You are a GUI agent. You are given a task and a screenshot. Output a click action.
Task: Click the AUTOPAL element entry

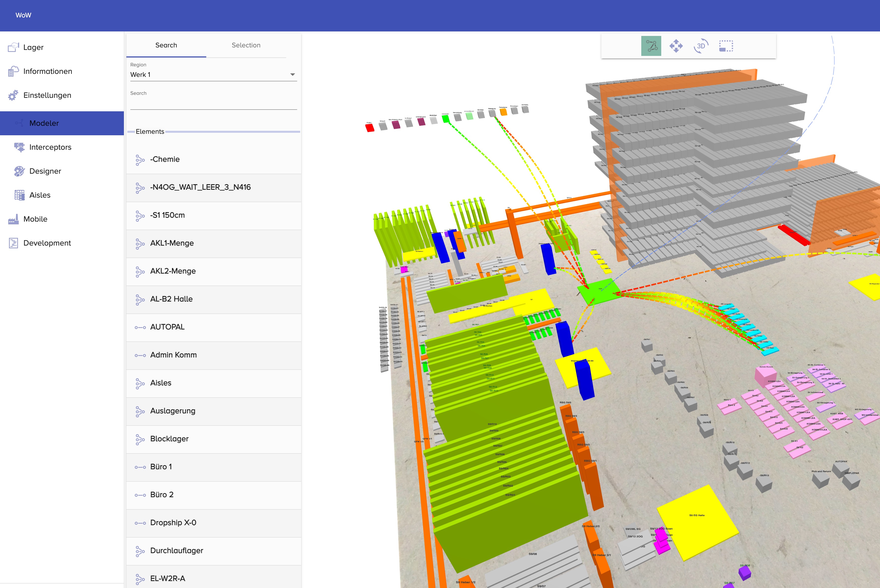click(167, 327)
